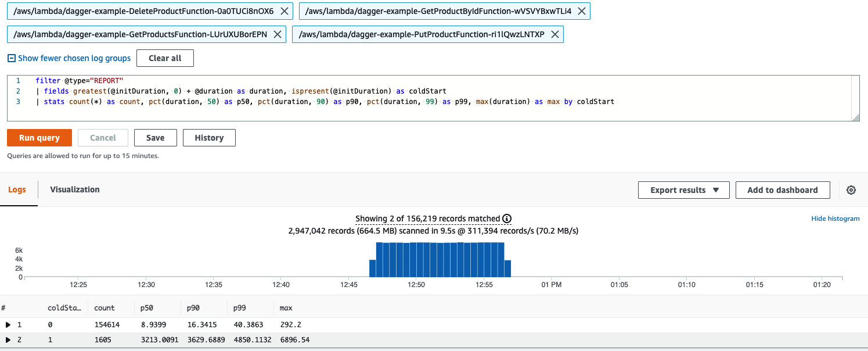868x351 pixels.
Task: Clear all chosen log groups
Action: (x=165, y=58)
